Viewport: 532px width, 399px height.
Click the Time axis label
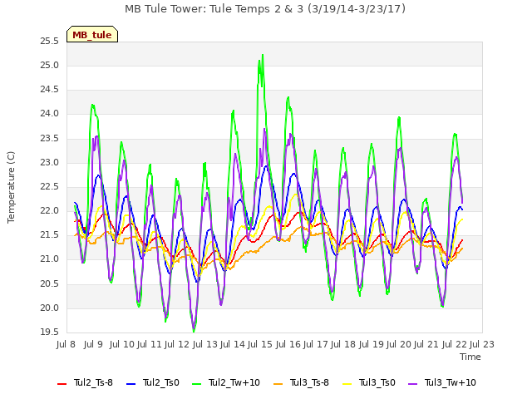[x=470, y=357]
